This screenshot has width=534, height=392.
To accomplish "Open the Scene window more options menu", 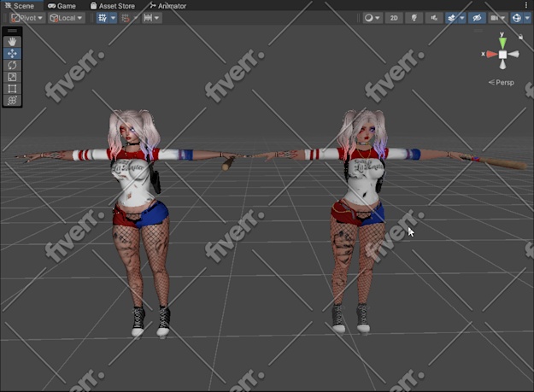I will coord(526,5).
